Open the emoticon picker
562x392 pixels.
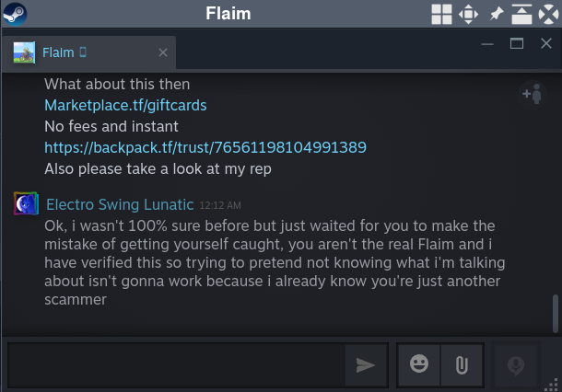(419, 365)
